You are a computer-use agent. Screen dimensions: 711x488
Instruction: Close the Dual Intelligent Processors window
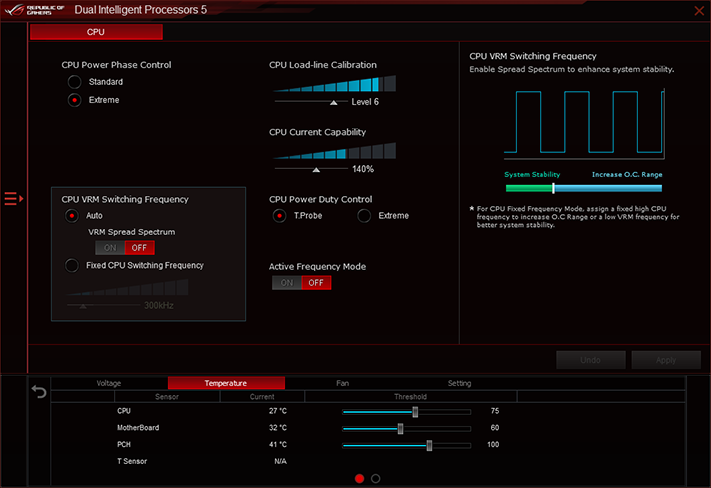[x=699, y=10]
